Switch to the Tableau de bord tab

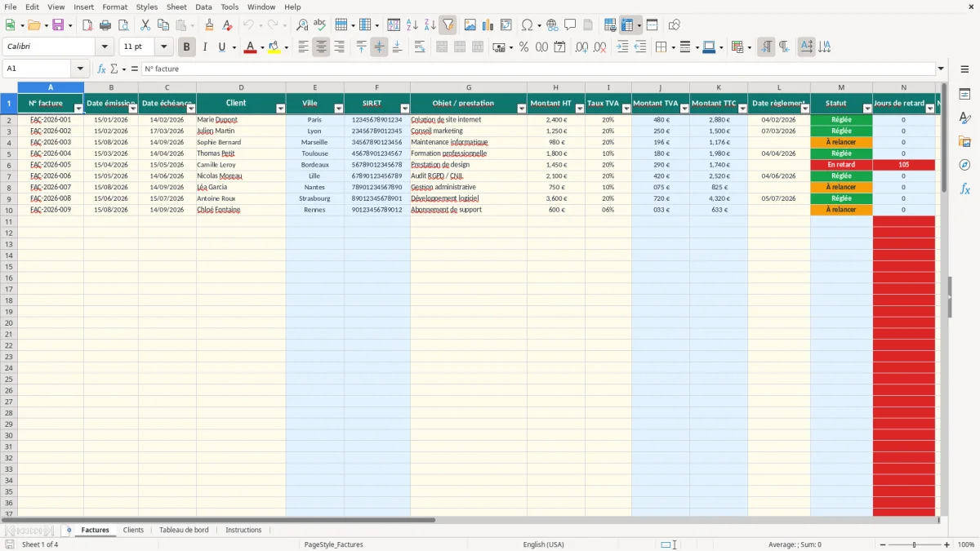coord(184,531)
